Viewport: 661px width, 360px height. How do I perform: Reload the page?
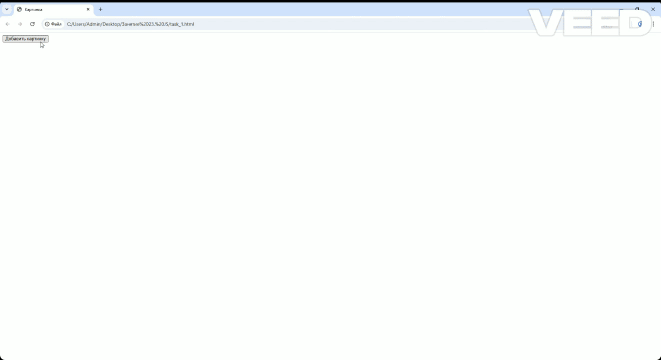pos(32,24)
